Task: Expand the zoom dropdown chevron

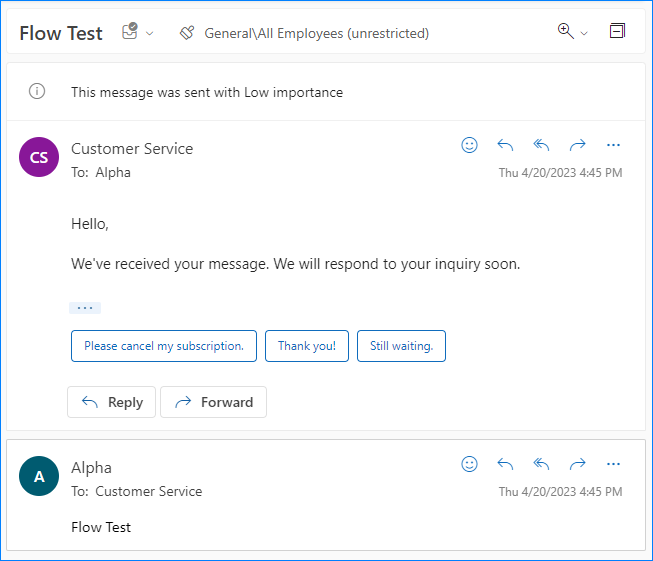Action: click(x=584, y=33)
